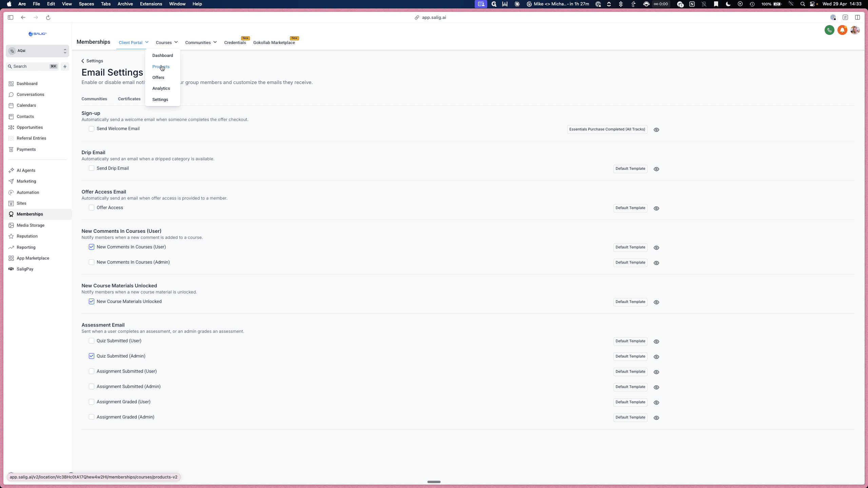Open Default Template for Offer Access

click(630, 208)
